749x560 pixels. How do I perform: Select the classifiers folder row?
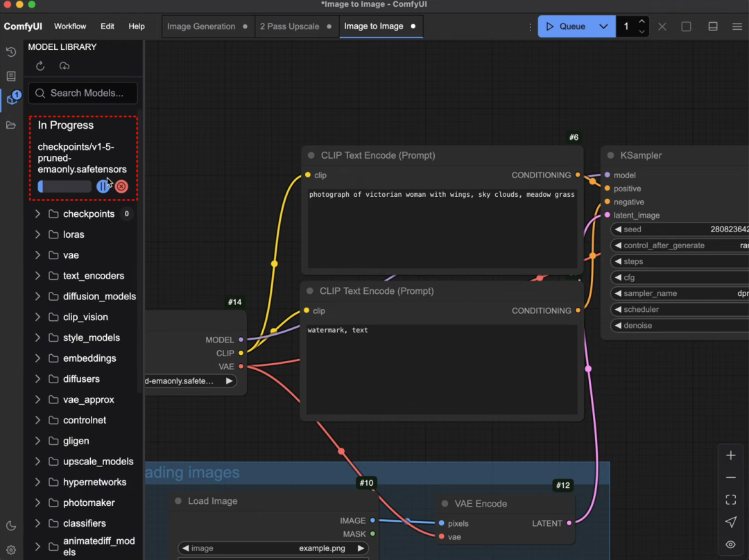[x=83, y=523]
